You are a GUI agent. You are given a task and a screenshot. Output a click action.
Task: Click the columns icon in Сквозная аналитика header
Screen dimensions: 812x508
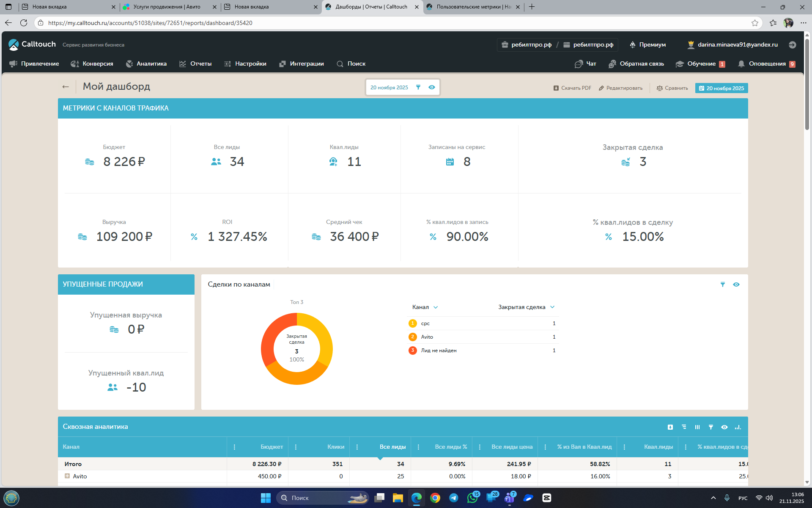coord(697,427)
